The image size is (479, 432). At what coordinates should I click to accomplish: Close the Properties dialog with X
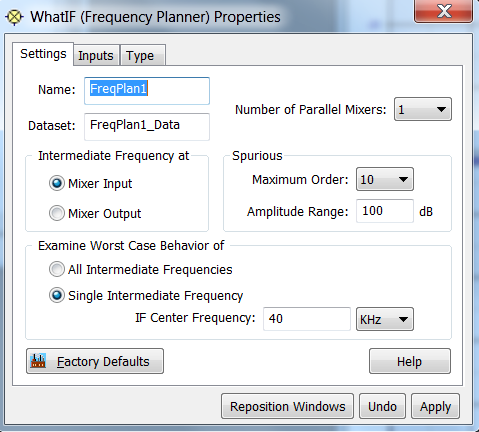[444, 11]
